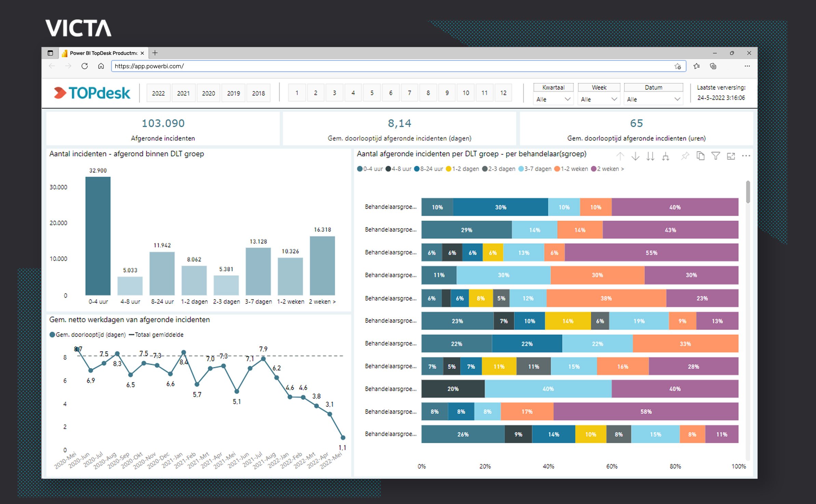Toggle month 12 slicer button
This screenshot has width=816, height=504.
point(503,93)
